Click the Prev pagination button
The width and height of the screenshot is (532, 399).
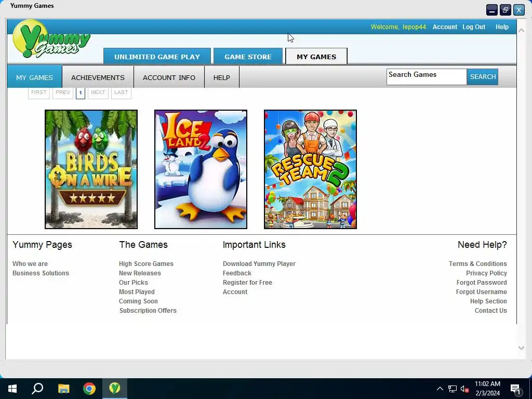pos(63,92)
